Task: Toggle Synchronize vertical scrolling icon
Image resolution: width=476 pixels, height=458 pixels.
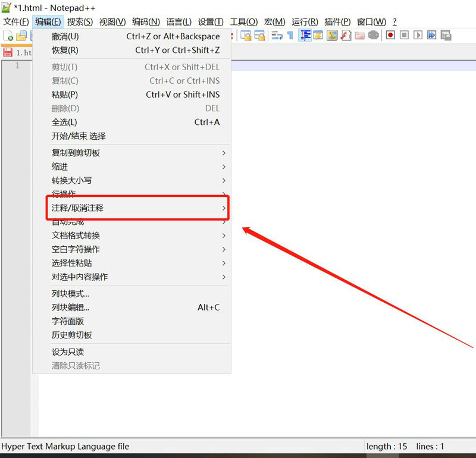Action: (x=246, y=36)
